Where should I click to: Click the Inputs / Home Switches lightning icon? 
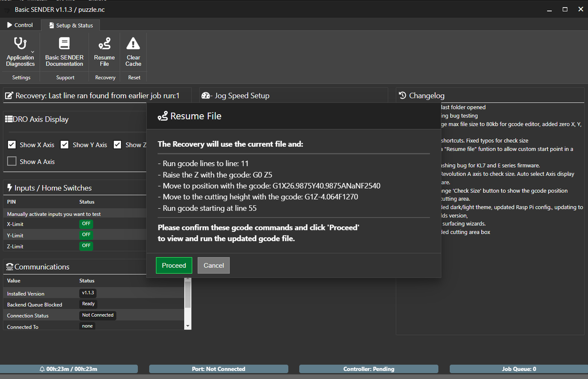coord(8,187)
